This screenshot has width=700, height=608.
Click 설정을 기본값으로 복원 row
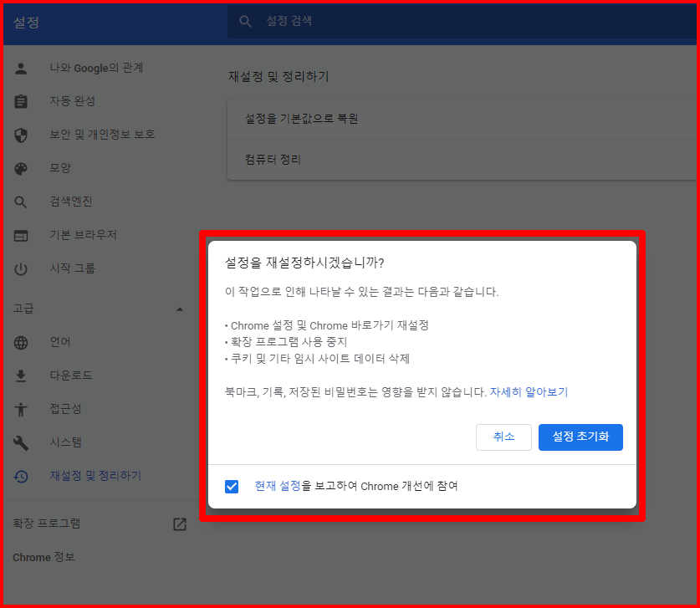coord(462,120)
